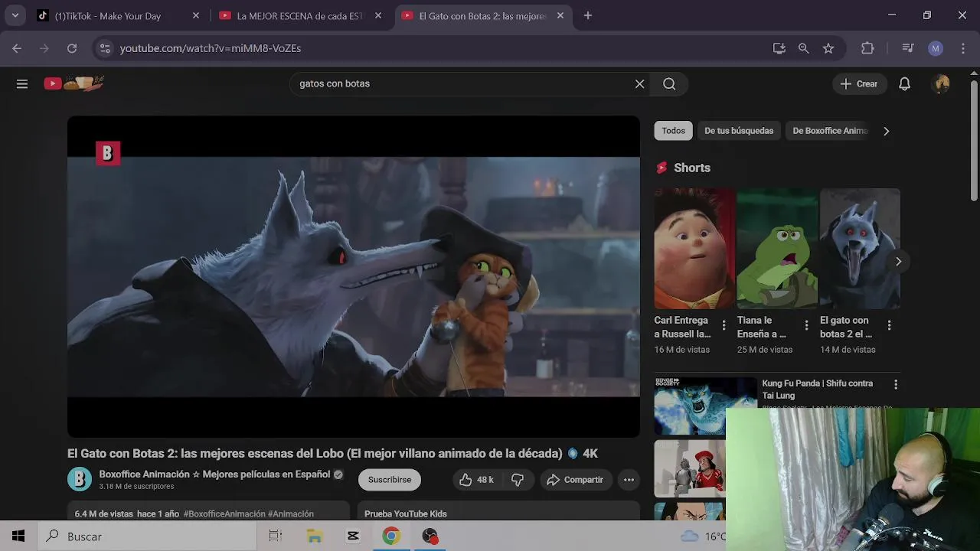The image size is (980, 551).
Task: Click the Chrome address bar URL
Action: pyautogui.click(x=211, y=48)
